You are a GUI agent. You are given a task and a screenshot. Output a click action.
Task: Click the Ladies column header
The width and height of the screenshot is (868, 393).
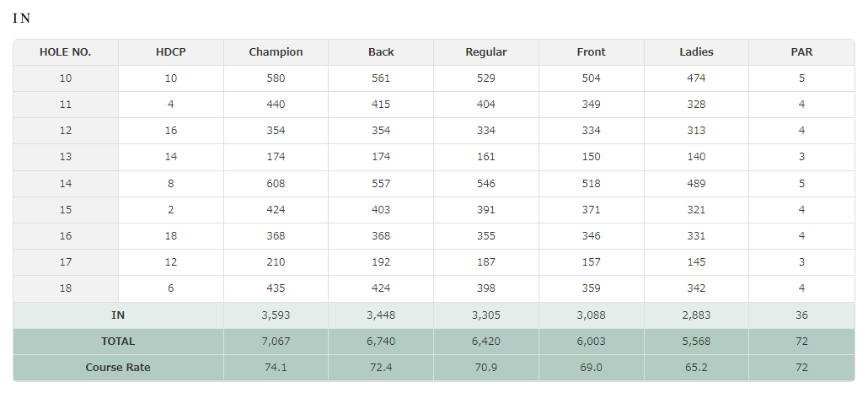pos(696,52)
